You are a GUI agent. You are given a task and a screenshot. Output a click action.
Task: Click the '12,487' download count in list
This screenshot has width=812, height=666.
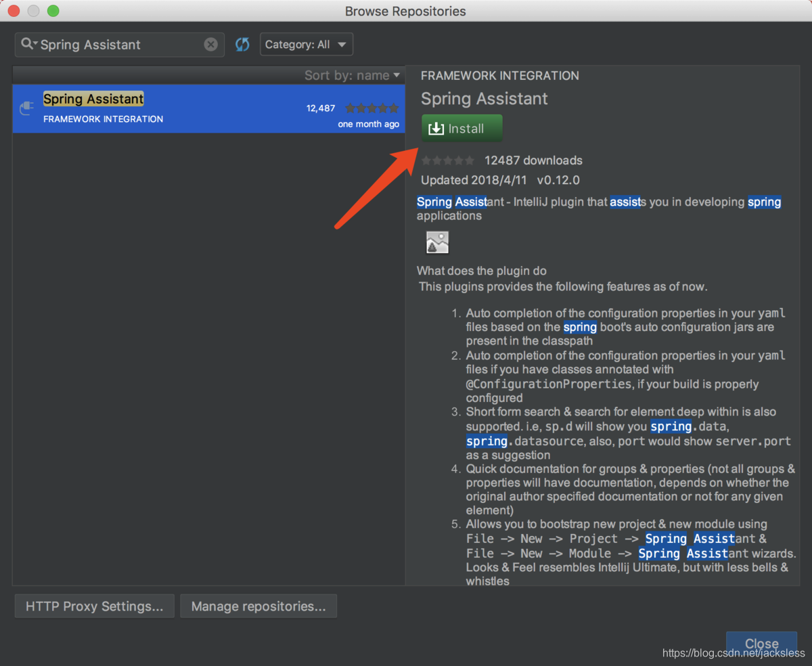pyautogui.click(x=321, y=108)
